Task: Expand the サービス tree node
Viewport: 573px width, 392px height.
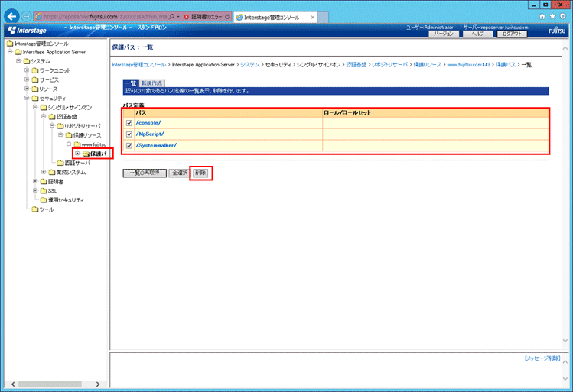Action: tap(27, 79)
